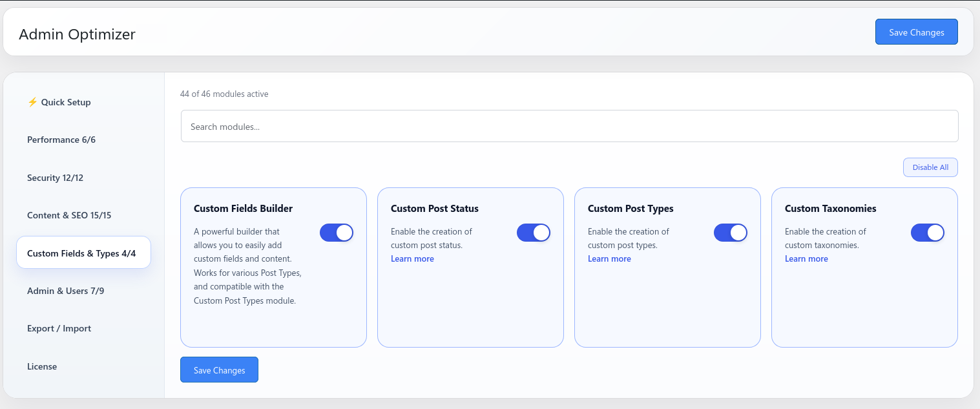Click the Disable All button
Image resolution: width=980 pixels, height=409 pixels.
(930, 167)
